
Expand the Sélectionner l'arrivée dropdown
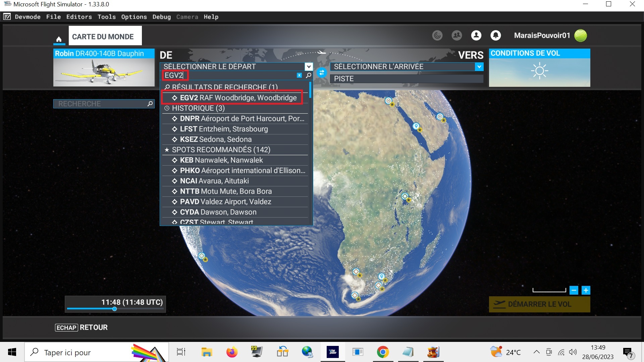[479, 67]
